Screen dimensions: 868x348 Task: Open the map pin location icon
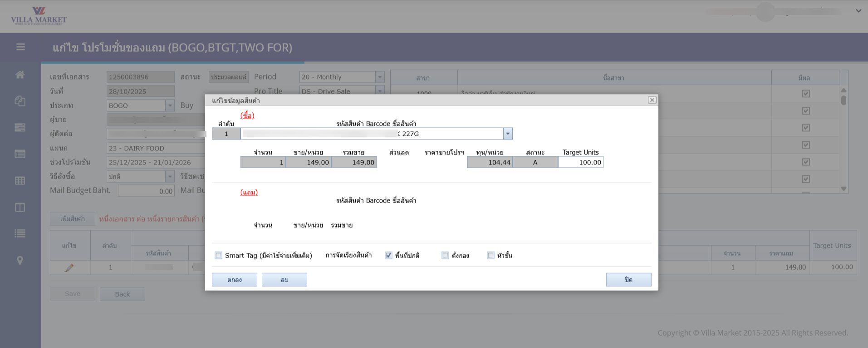20,260
